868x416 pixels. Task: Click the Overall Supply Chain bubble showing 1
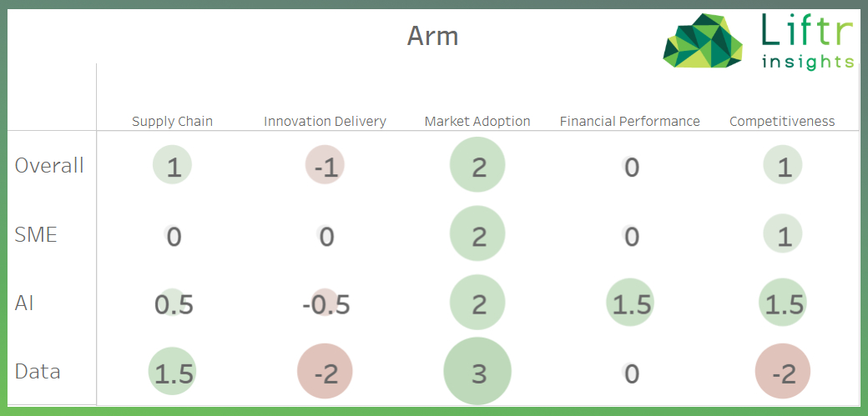tap(173, 167)
